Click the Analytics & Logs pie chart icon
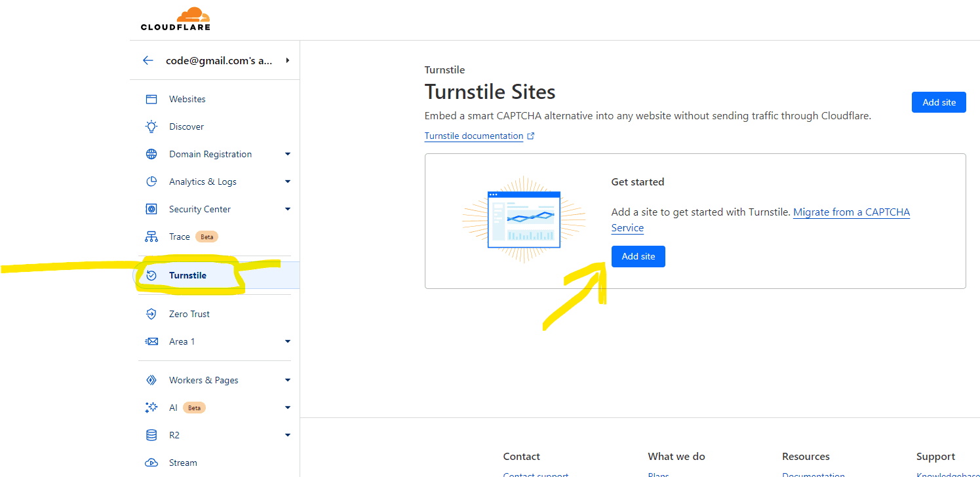Viewport: 980px width, 477px height. click(151, 181)
